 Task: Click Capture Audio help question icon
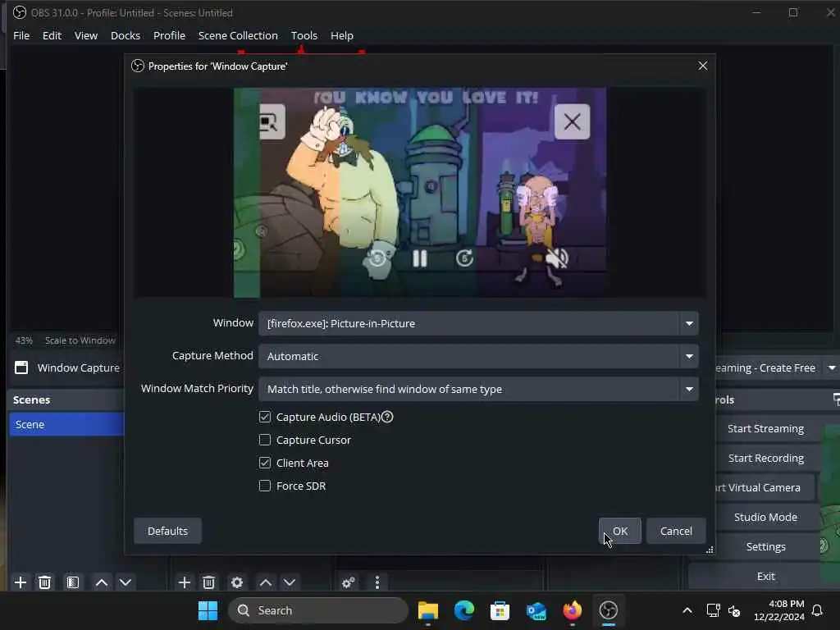tap(387, 417)
